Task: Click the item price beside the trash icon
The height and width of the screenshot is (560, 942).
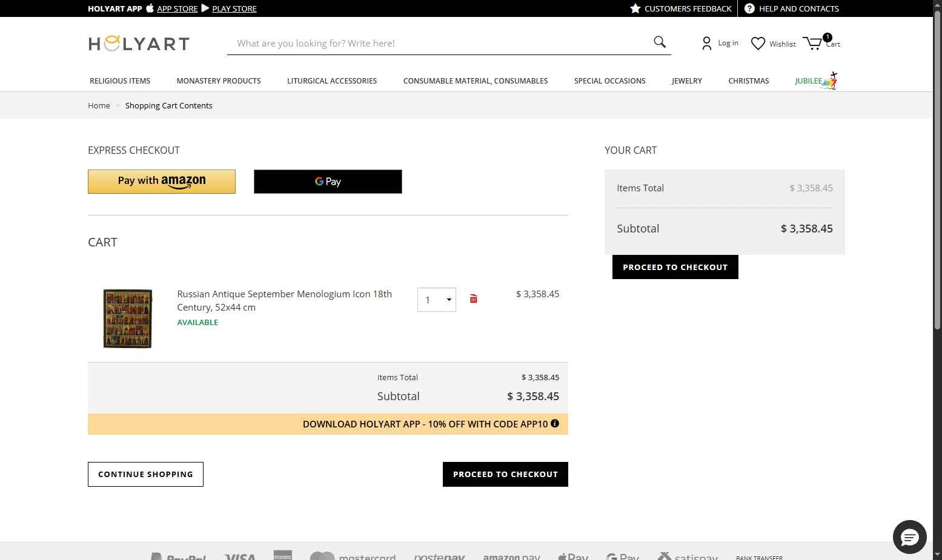Action: 537,294
